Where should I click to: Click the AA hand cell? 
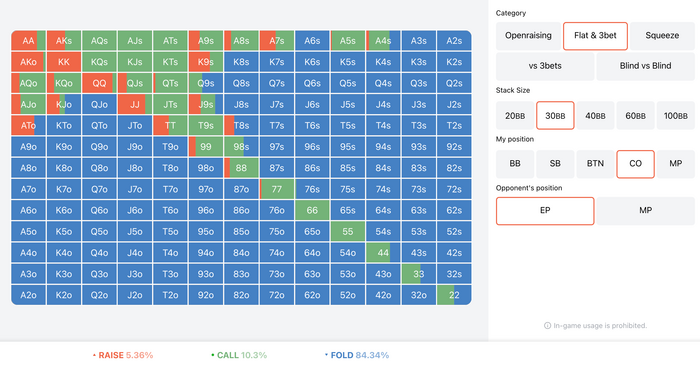point(29,41)
